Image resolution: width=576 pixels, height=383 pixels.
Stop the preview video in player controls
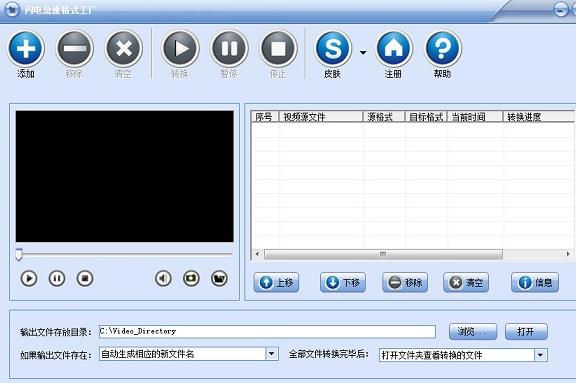(85, 279)
